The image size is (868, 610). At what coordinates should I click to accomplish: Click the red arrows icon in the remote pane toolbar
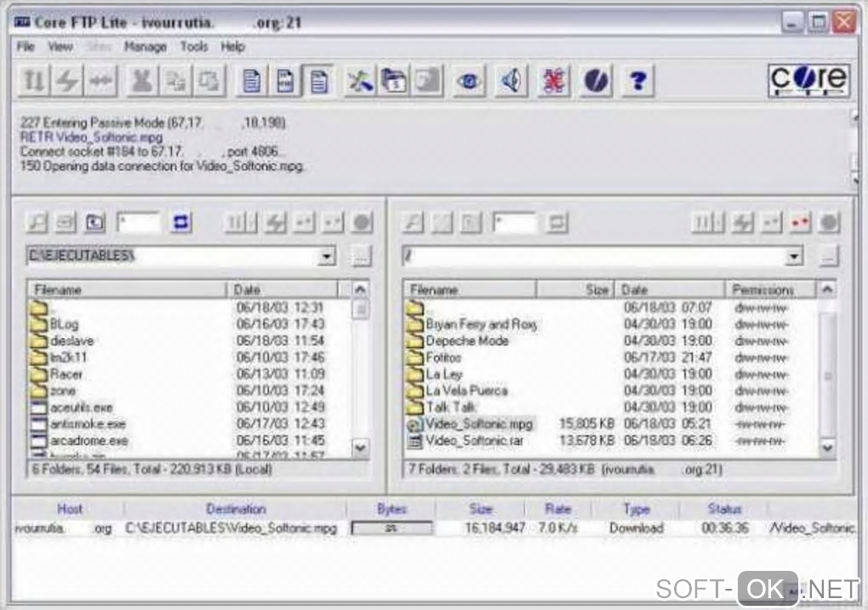pos(800,223)
